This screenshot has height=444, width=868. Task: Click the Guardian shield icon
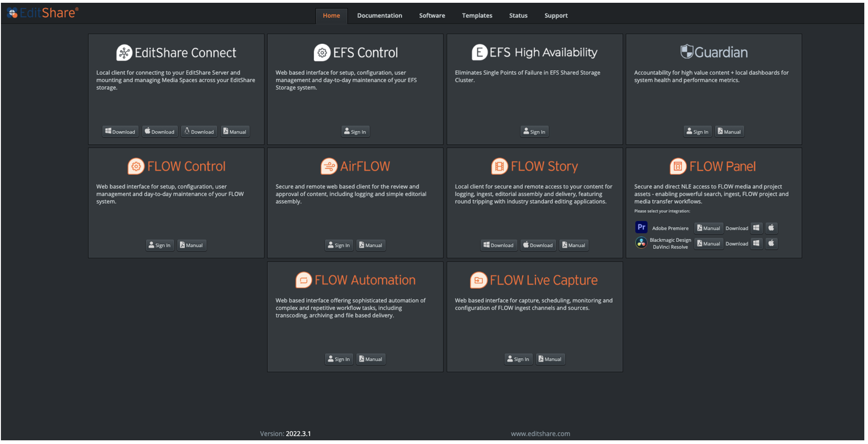(687, 52)
